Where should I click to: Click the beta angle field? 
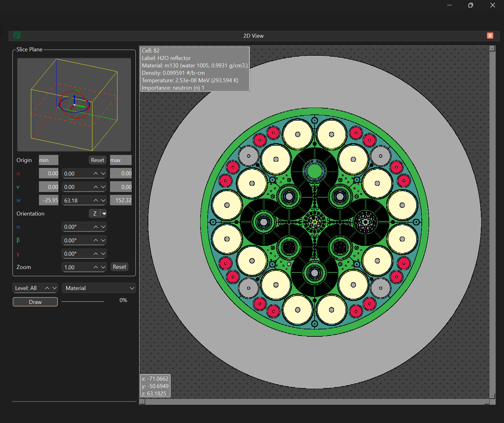[x=77, y=240]
